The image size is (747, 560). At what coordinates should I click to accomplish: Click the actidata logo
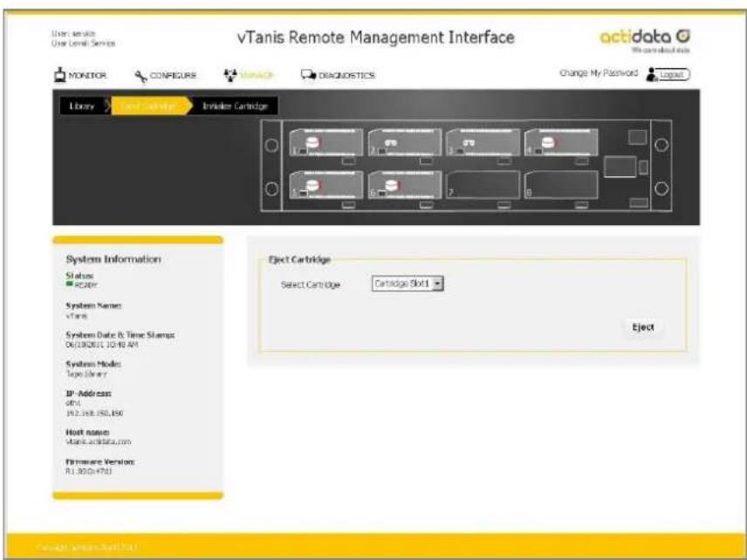pos(645,40)
